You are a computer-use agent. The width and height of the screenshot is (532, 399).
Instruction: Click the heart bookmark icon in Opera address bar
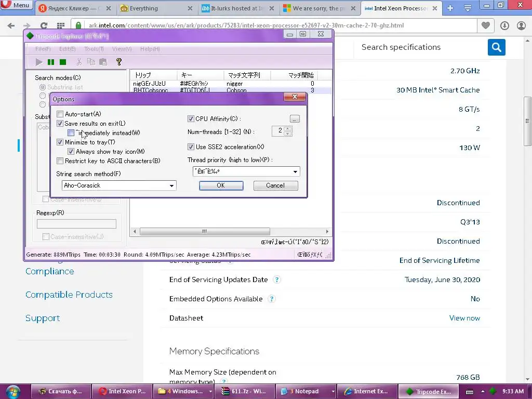[486, 25]
